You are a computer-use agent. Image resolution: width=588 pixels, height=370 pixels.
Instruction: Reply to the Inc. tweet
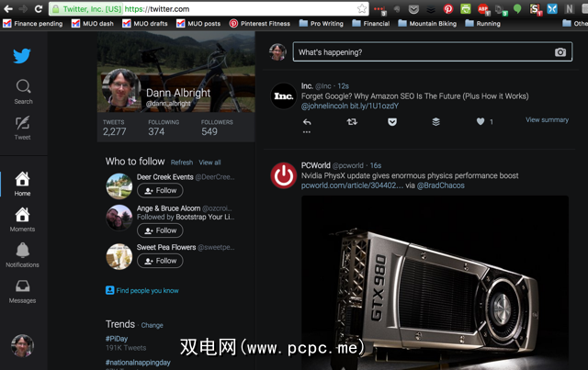point(307,122)
